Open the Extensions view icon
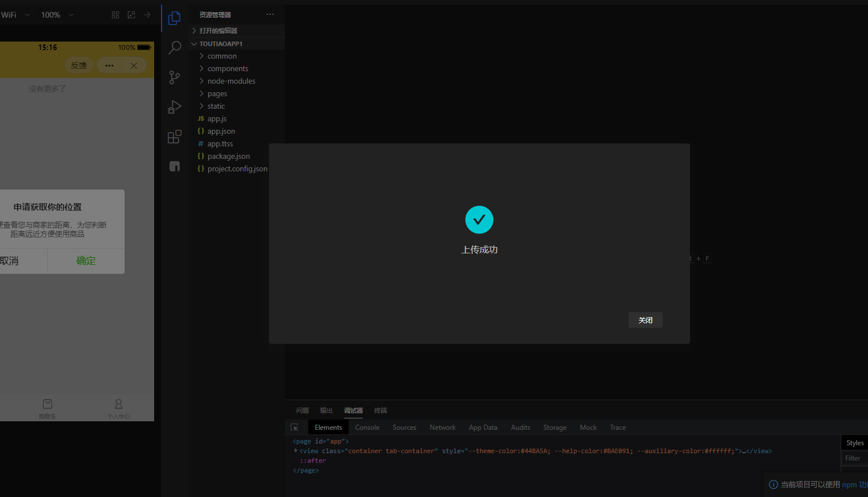The width and height of the screenshot is (868, 497). (x=175, y=137)
